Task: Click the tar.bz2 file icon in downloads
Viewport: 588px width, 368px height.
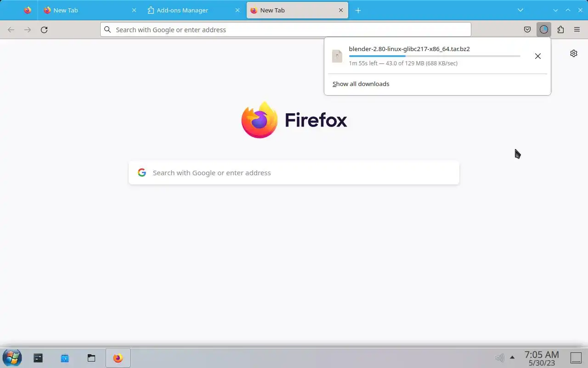Action: (337, 56)
